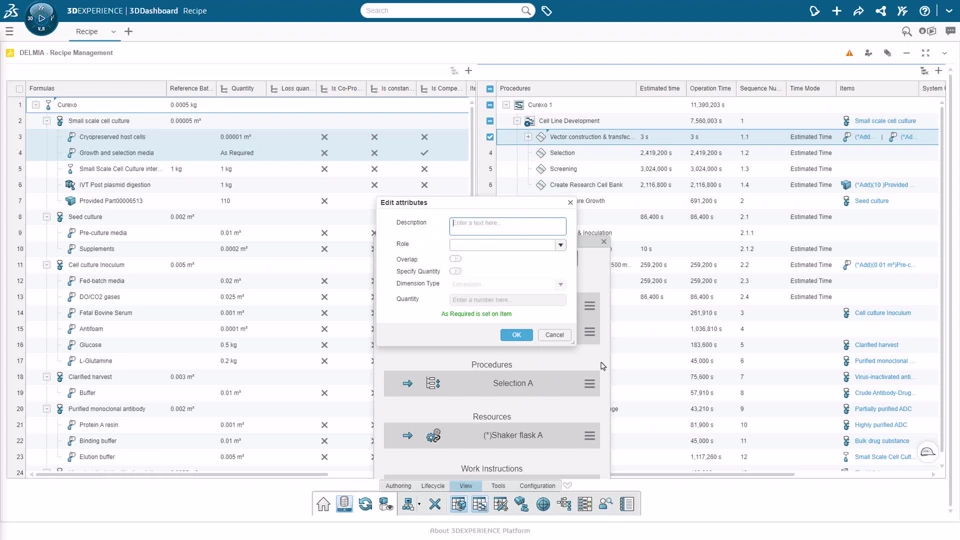Open the tag icon beside the search bar
This screenshot has width=960, height=540.
(547, 10)
